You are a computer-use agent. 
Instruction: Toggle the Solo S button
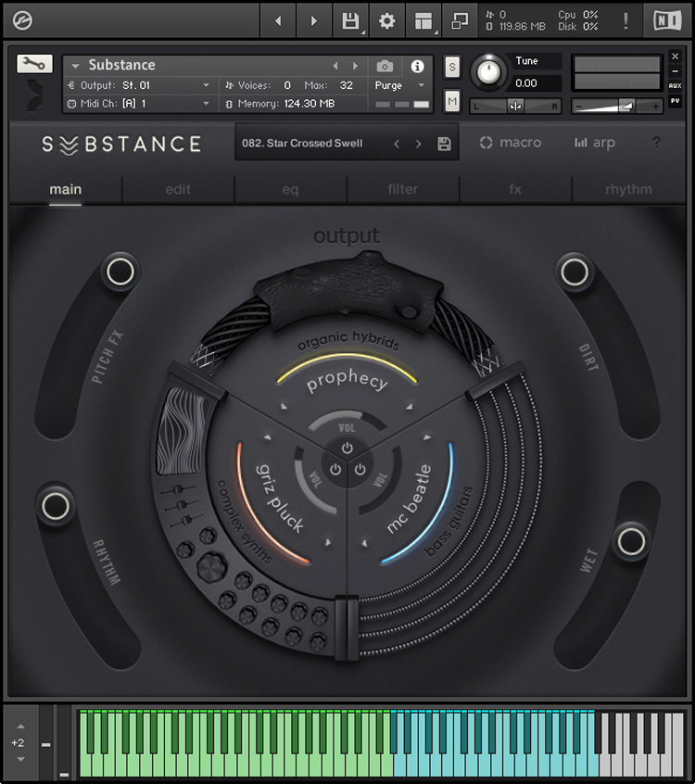(x=452, y=67)
